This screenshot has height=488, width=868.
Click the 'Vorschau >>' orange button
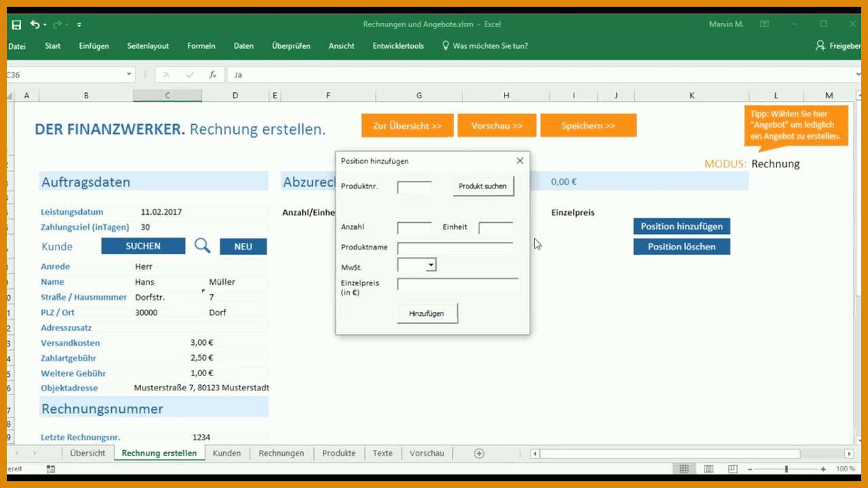pyautogui.click(x=497, y=126)
